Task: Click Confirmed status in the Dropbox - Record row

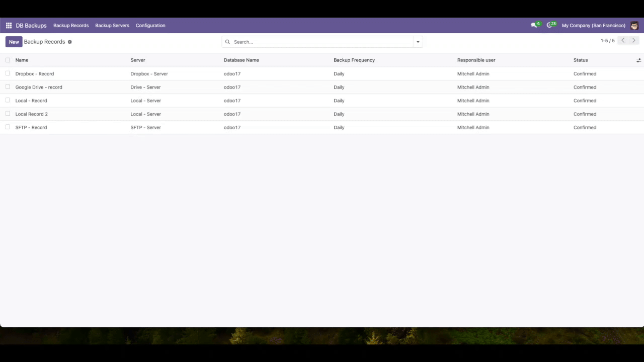Action: click(x=585, y=74)
